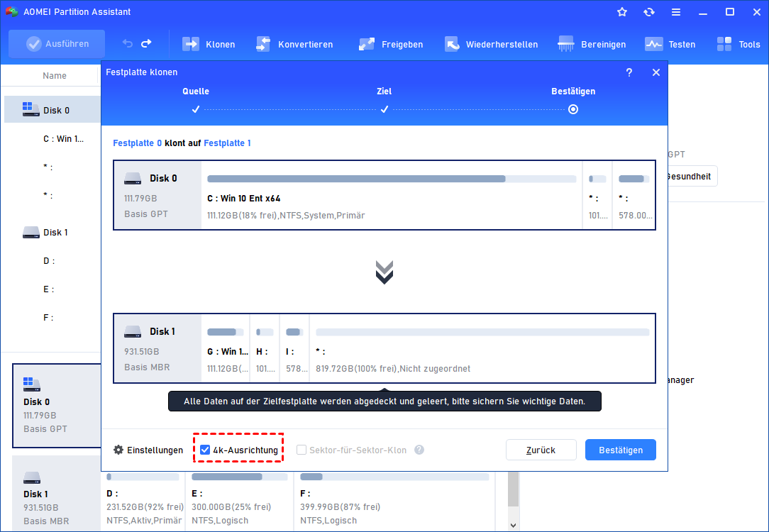
Task: Click the redo arrow in toolbar
Action: pos(146,43)
